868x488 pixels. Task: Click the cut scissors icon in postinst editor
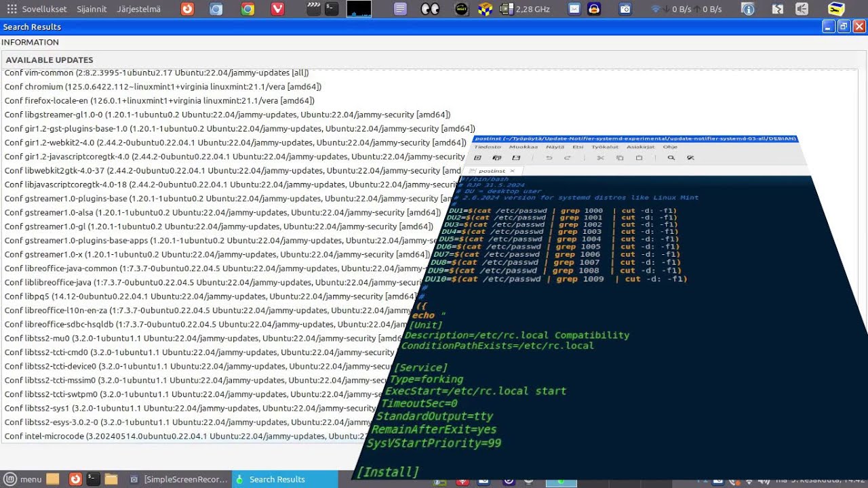coord(600,158)
